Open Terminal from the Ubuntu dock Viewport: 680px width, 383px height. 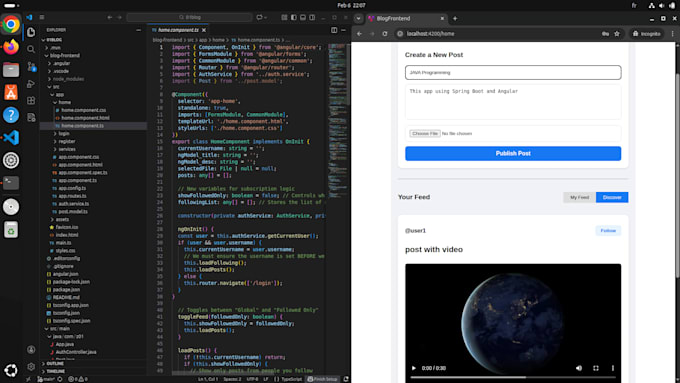tap(11, 183)
